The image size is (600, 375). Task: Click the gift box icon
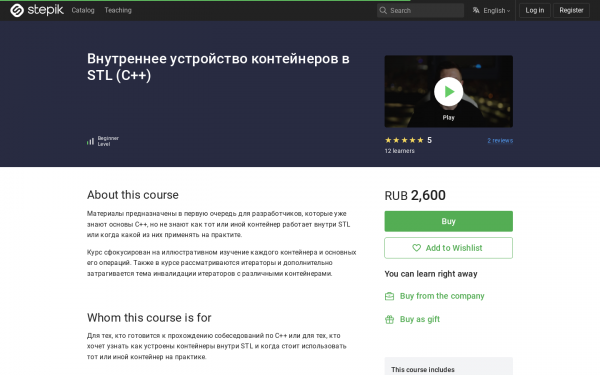point(389,319)
